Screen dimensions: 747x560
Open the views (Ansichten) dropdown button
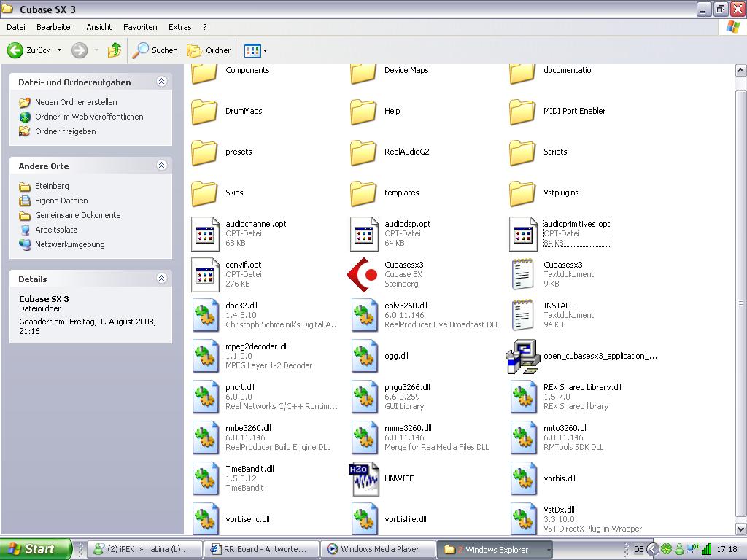[256, 50]
